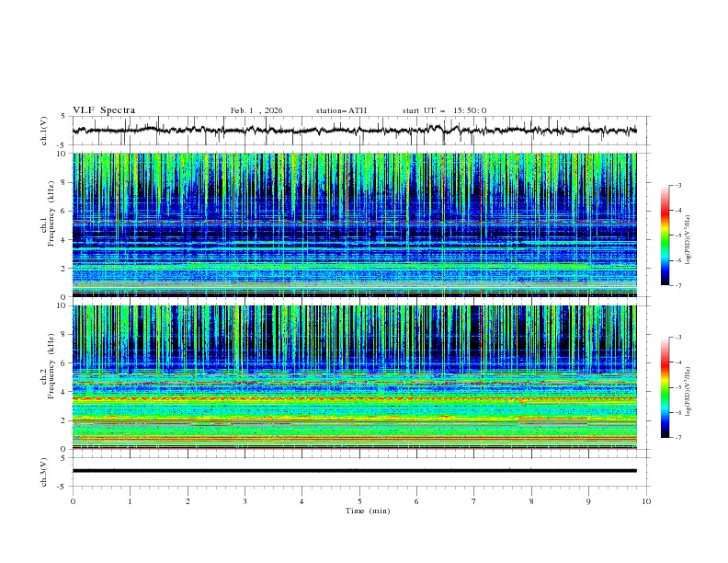Select the "Time (min)" x-axis label
Image resolution: width=728 pixels, height=563 pixels.
(x=368, y=511)
